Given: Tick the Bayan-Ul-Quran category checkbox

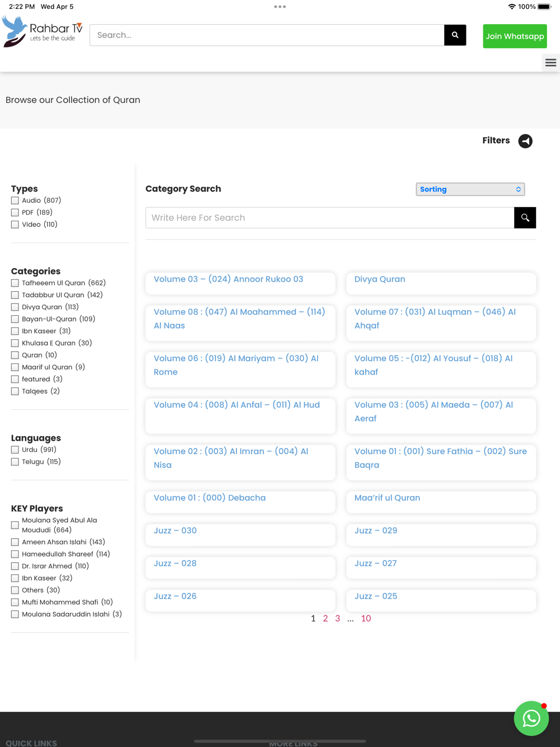Looking at the screenshot, I should (15, 319).
